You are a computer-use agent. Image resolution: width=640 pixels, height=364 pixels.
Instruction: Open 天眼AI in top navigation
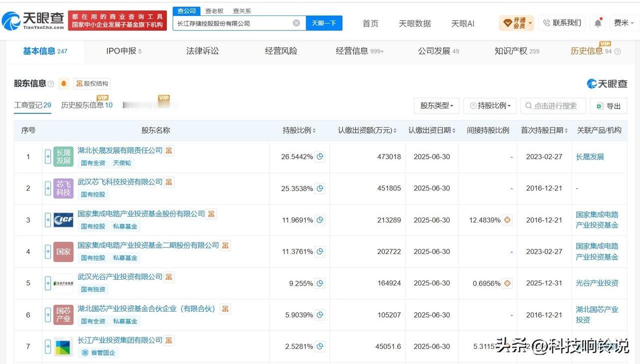463,23
